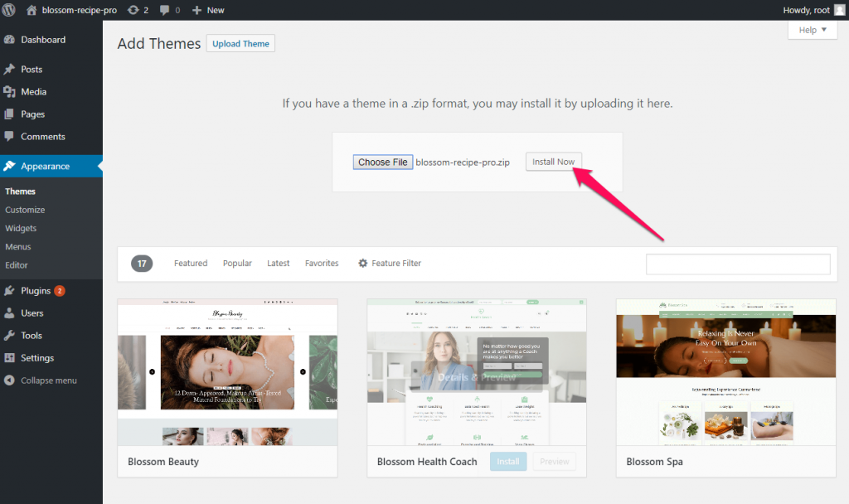Click the Collapse menu arrow icon
Viewport: 849px width, 504px height.
click(x=9, y=380)
